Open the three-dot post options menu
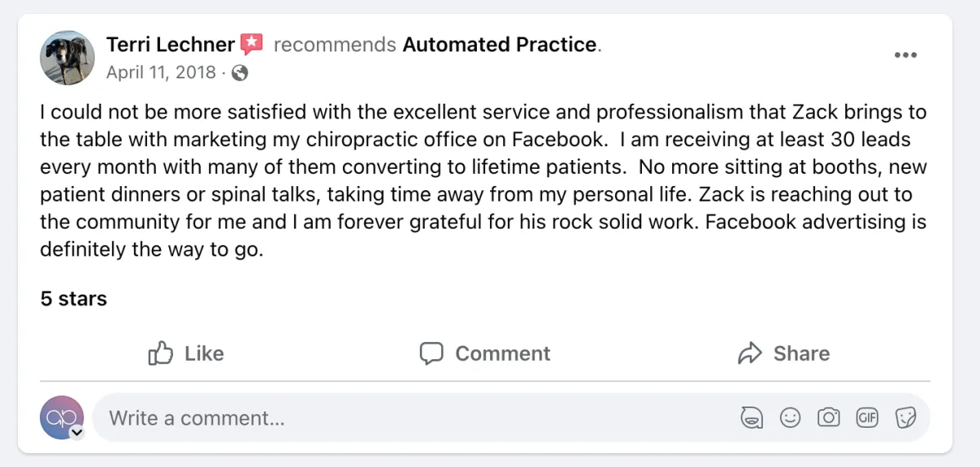This screenshot has height=467, width=980. 906,56
